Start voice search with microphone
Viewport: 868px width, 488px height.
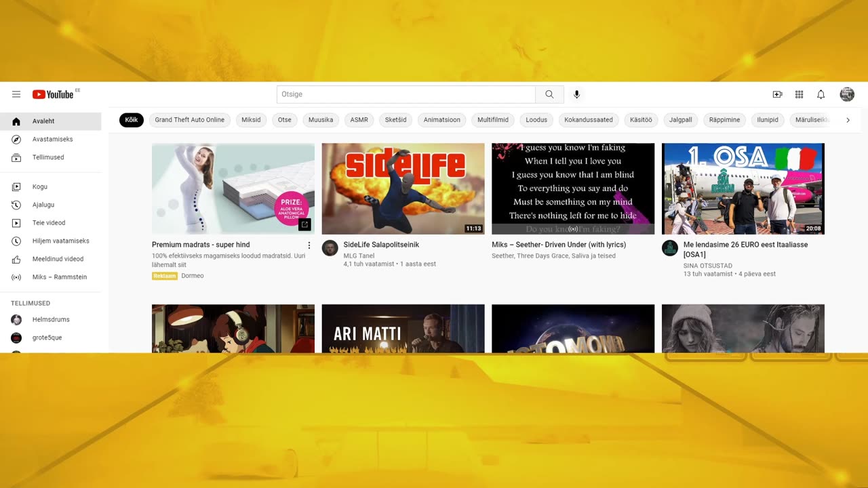576,94
